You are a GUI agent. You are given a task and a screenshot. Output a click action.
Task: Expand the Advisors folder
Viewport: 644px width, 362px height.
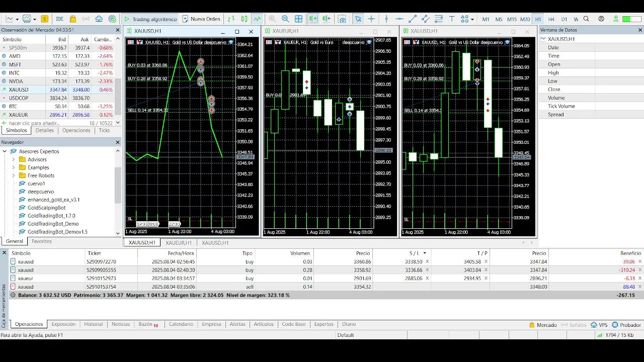pyautogui.click(x=14, y=159)
